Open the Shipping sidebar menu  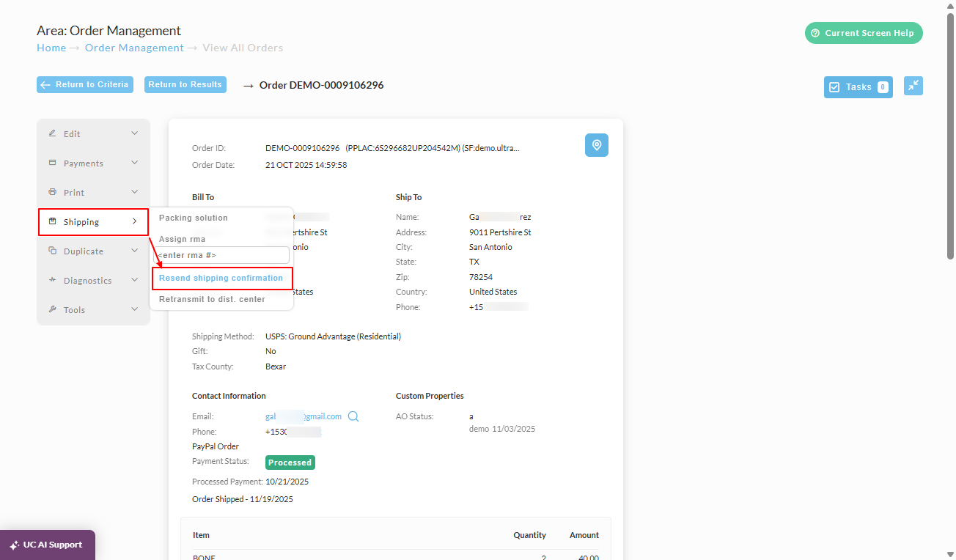[x=93, y=221]
